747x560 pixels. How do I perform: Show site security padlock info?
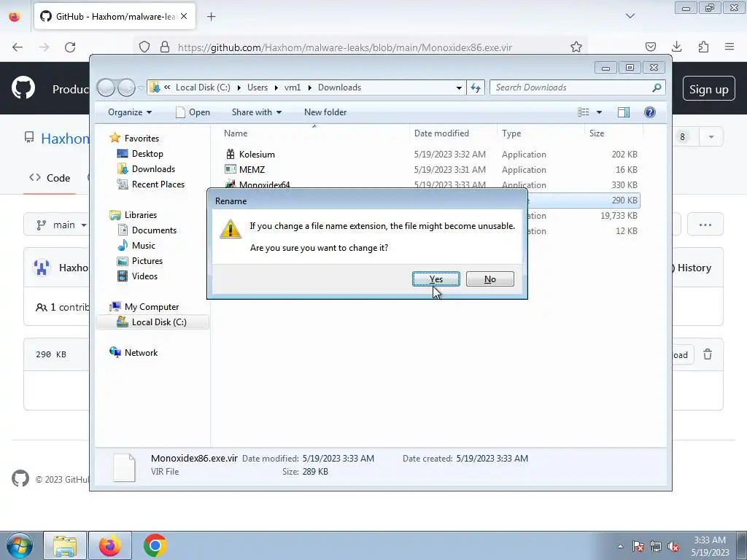(165, 47)
